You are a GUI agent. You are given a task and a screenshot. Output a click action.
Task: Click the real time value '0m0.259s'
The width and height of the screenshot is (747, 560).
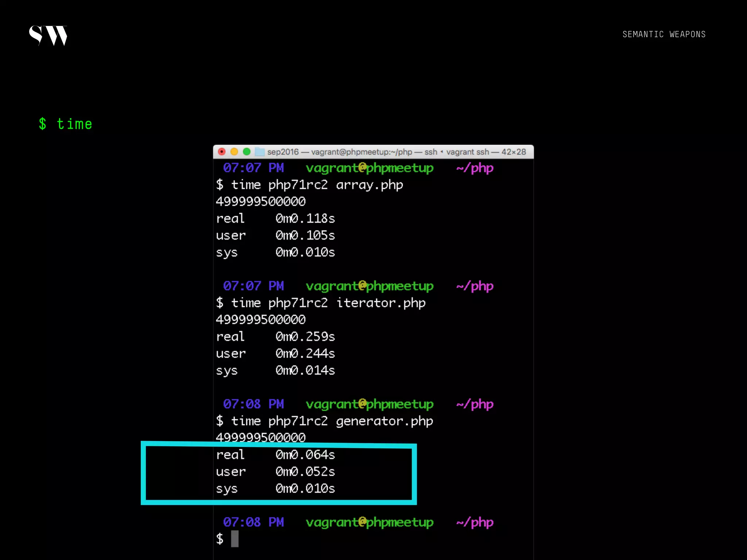point(305,337)
